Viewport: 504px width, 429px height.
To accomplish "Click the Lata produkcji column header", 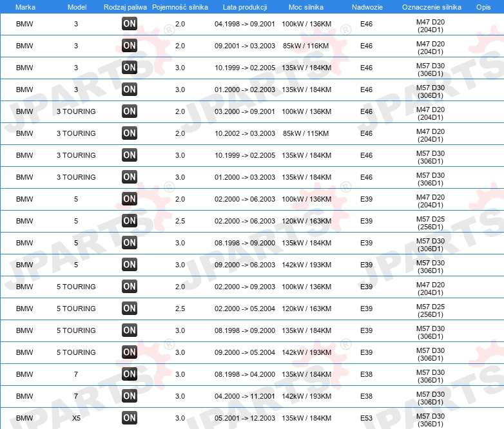I will (x=245, y=7).
